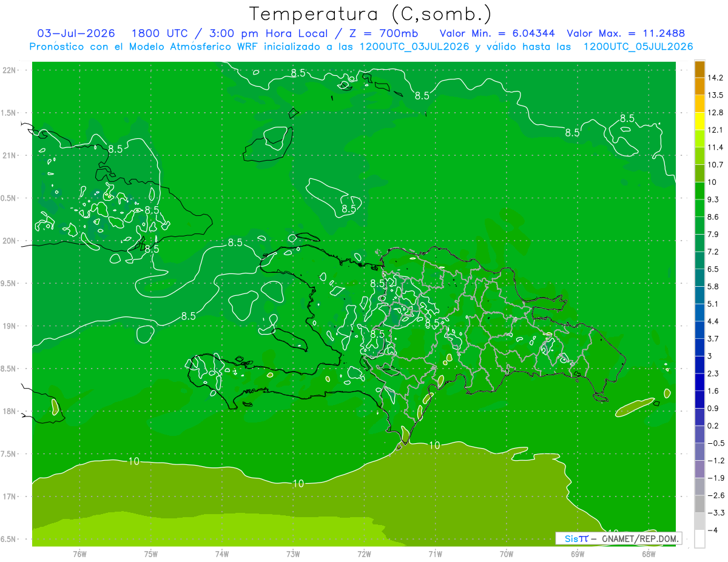The width and height of the screenshot is (728, 562).
Task: Click colorbar value "3.7"
Action: 713,338
